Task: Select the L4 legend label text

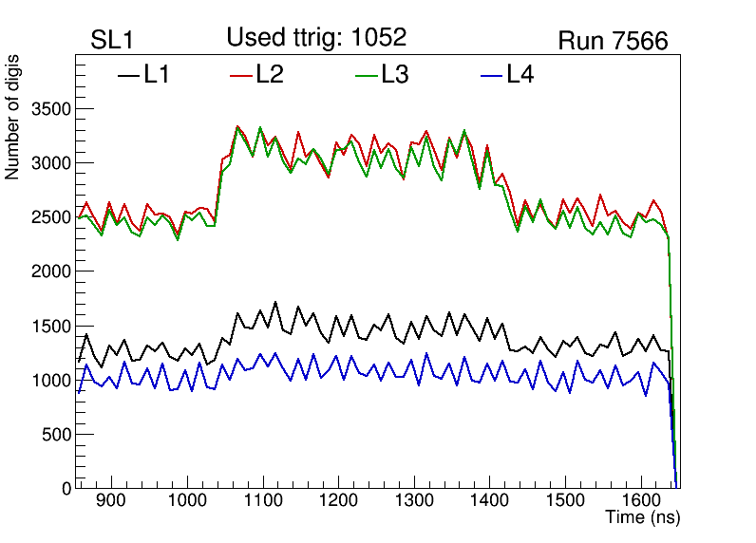Action: pos(520,75)
